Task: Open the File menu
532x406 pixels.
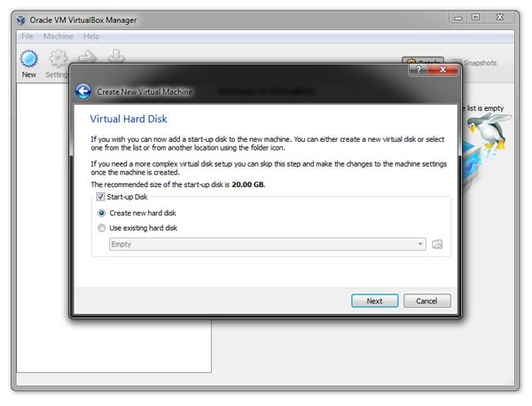Action: click(x=27, y=36)
